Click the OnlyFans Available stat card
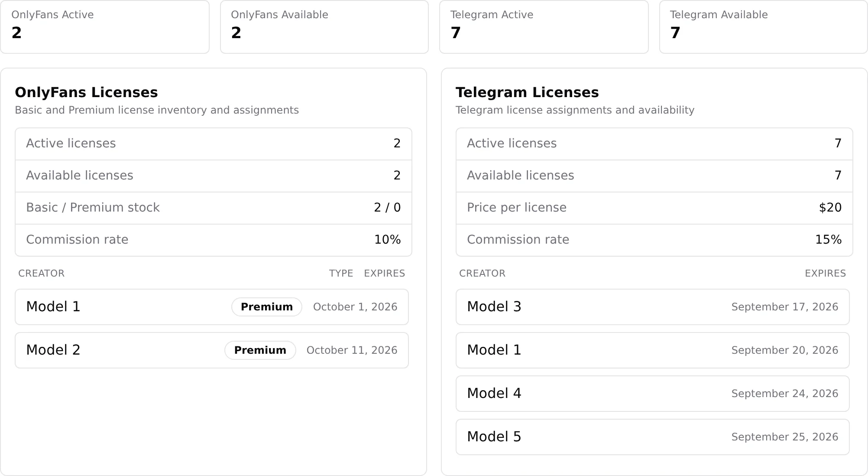 click(x=324, y=27)
